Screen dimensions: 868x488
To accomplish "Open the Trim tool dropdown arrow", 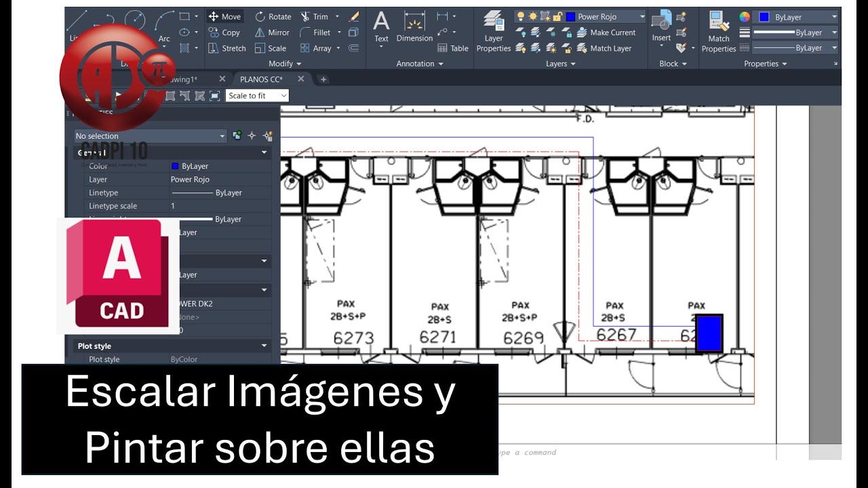I will click(x=337, y=16).
